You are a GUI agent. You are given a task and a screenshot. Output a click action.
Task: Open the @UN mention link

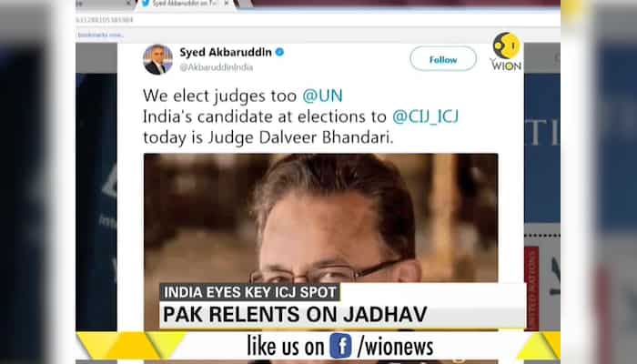[x=322, y=96]
